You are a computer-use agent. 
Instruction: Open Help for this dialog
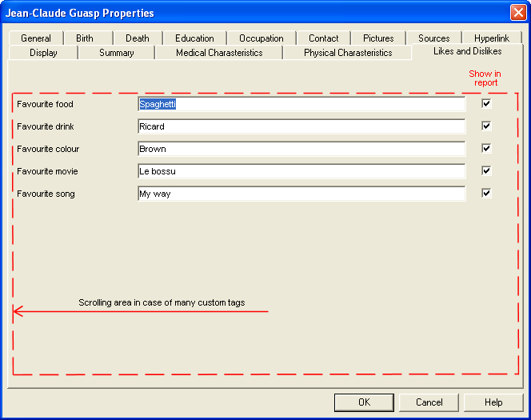(x=493, y=402)
